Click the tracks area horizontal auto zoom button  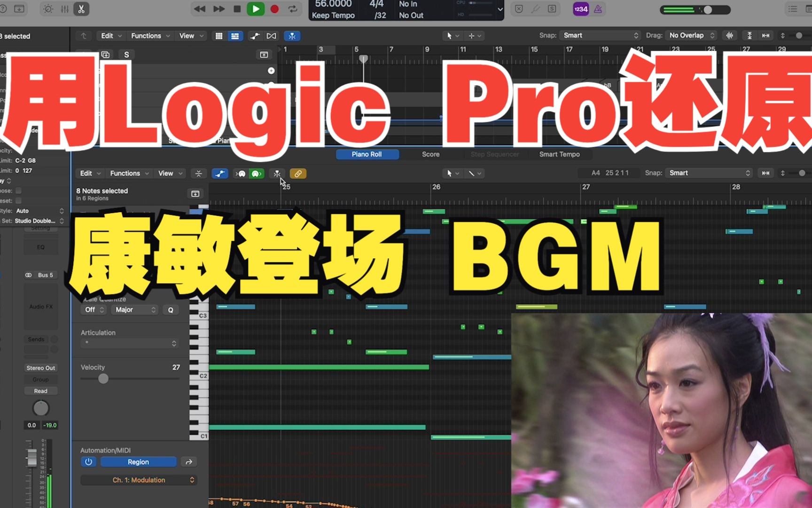tap(765, 35)
